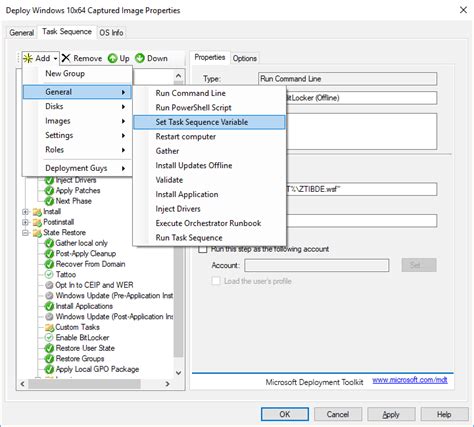Add a Validate step

point(209,180)
